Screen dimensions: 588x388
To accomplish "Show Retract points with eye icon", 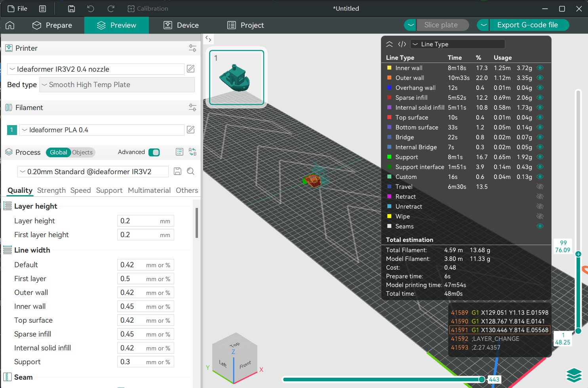I will (540, 196).
